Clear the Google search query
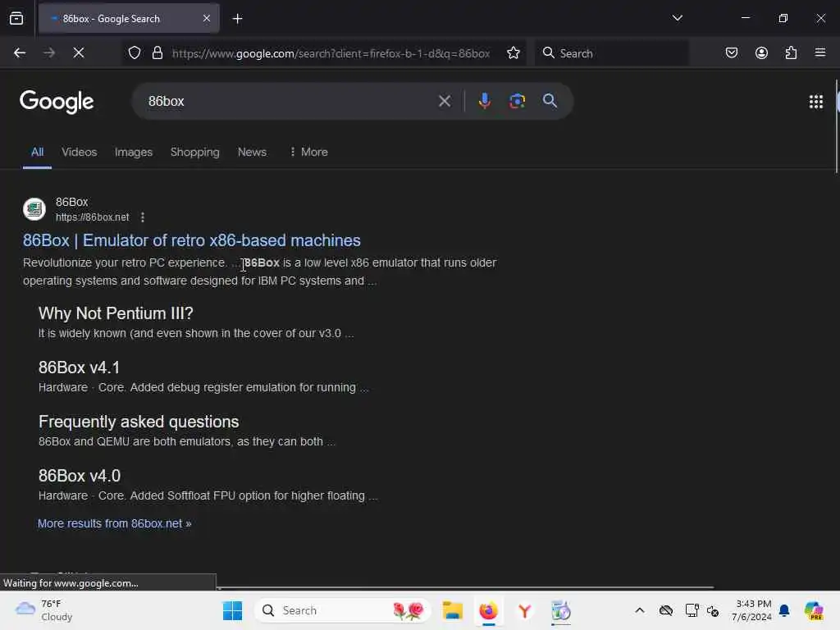 (445, 101)
